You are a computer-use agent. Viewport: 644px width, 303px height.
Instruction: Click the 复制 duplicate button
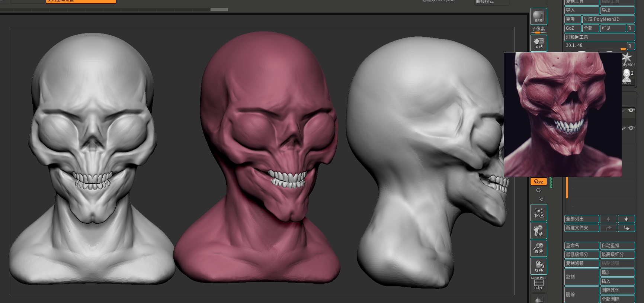point(581,277)
